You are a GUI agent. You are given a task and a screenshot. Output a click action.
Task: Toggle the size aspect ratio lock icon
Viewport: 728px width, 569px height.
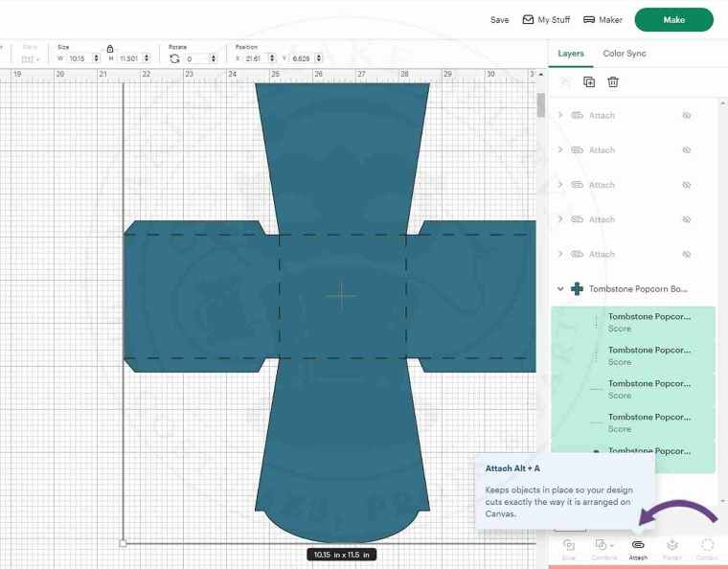point(110,49)
